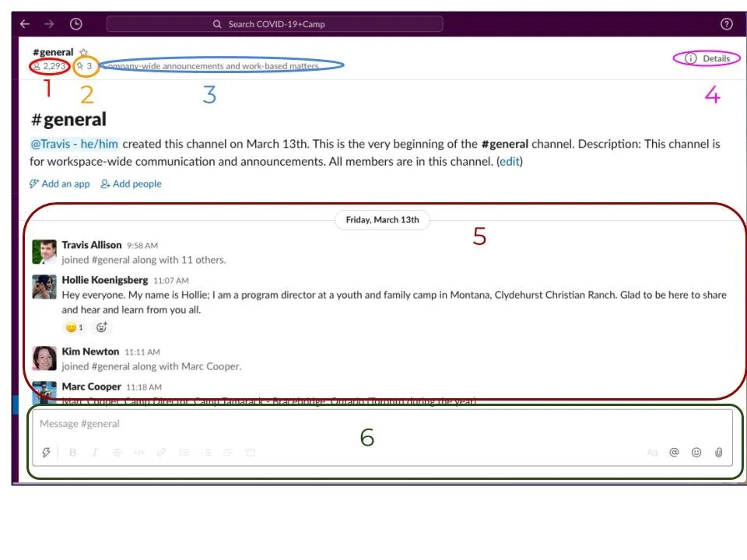Open the emoji picker in the composer
The height and width of the screenshot is (560, 747).
pos(696,452)
